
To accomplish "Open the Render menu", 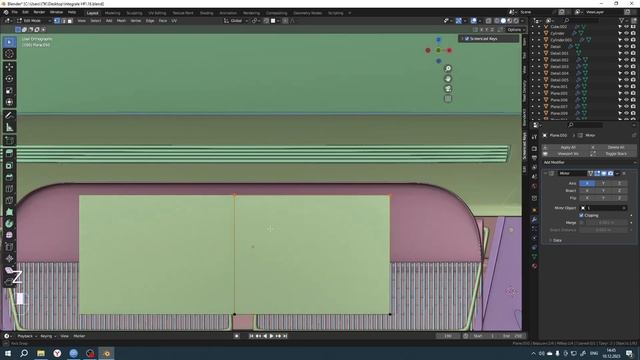I will 39,13.
